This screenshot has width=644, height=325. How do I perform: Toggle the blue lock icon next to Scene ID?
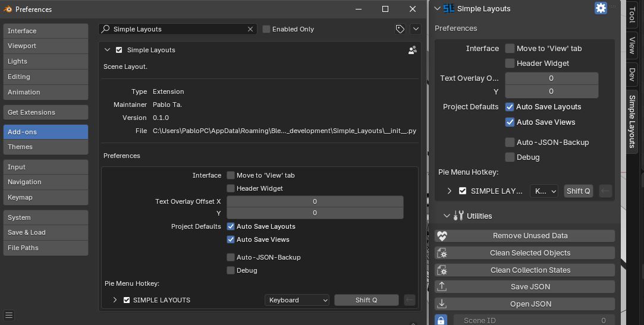(441, 320)
